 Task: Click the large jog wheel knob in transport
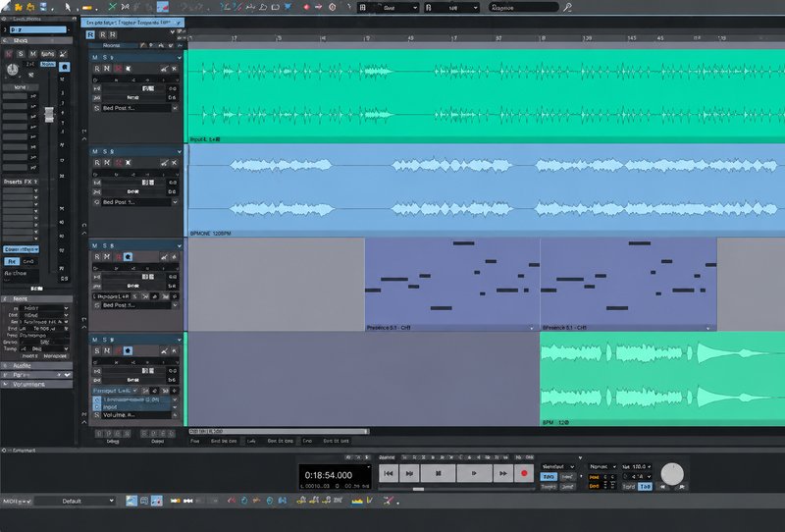672,473
